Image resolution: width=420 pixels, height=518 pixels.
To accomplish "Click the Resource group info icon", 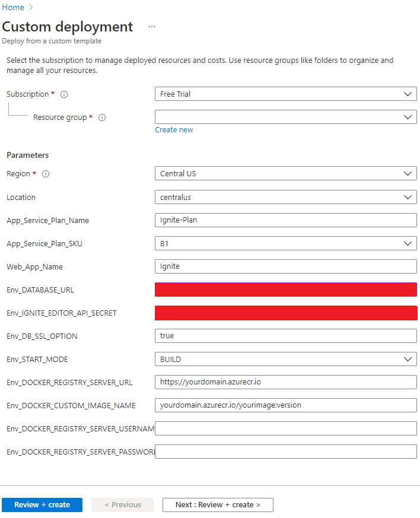I will 102,117.
